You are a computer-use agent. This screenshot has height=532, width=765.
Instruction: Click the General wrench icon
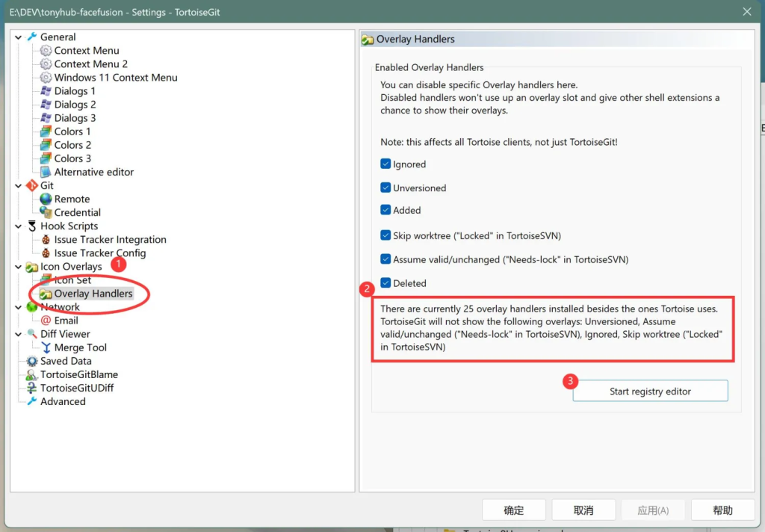pyautogui.click(x=32, y=37)
